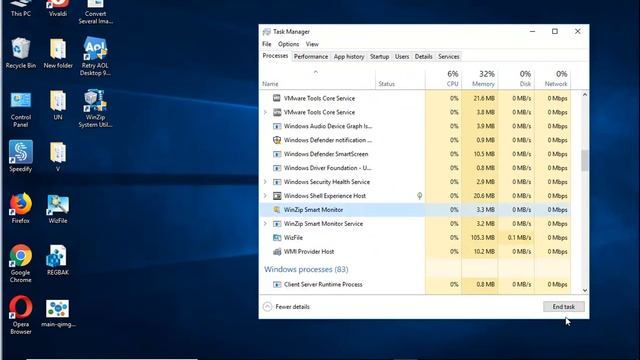The height and width of the screenshot is (360, 640).
Task: Open the Control Panel desktop icon
Action: [20, 109]
